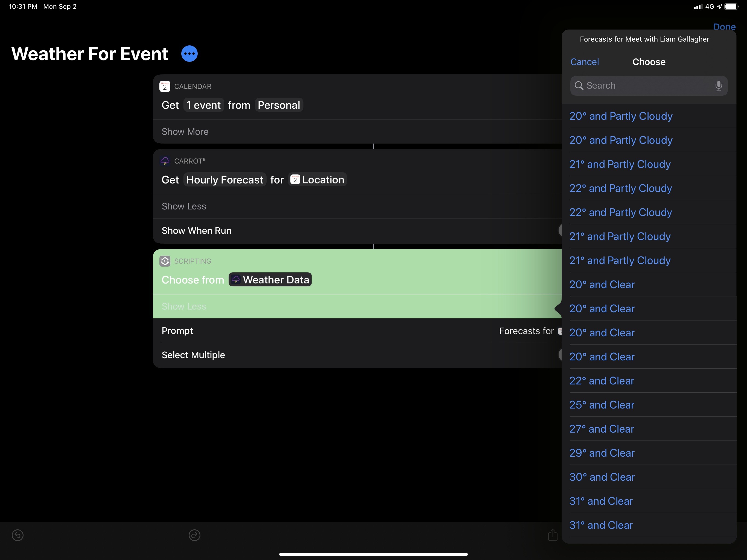
Task: Choose the 30° and Clear forecast
Action: pos(602,477)
